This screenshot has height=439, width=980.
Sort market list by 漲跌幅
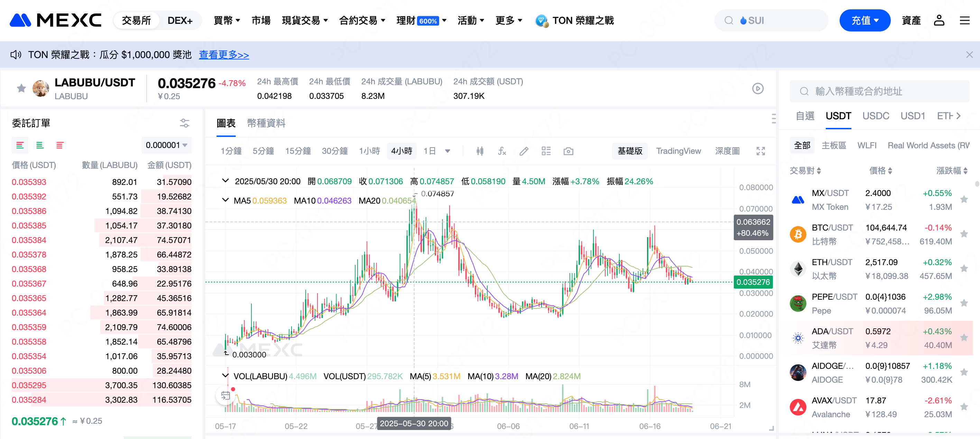(952, 170)
